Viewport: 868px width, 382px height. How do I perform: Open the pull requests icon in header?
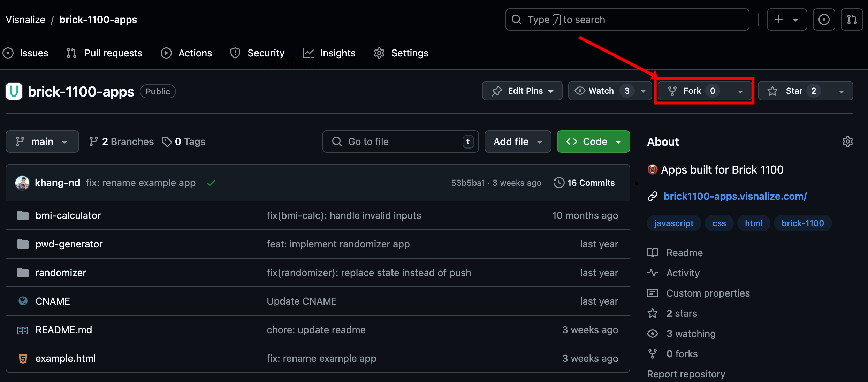point(852,20)
